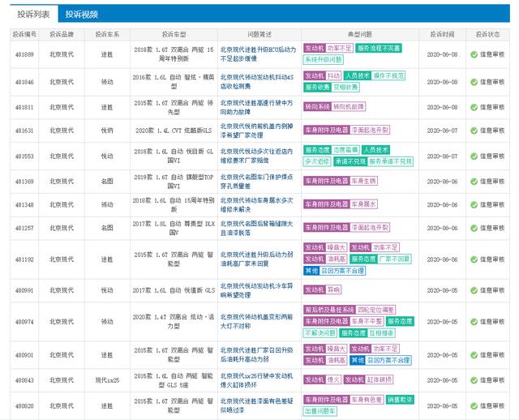The width and height of the screenshot is (519, 420).
Task: Click green check icon for complaint 480843
Action: pos(474,380)
